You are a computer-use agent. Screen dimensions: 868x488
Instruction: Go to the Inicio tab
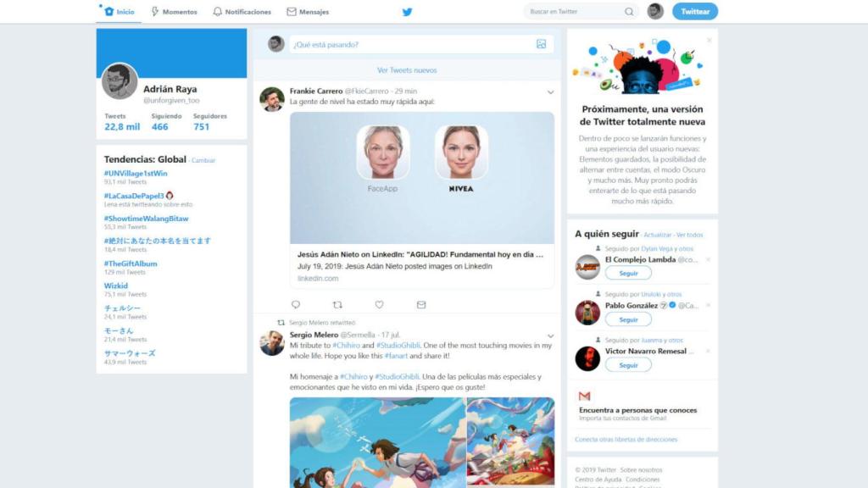[x=119, y=12]
